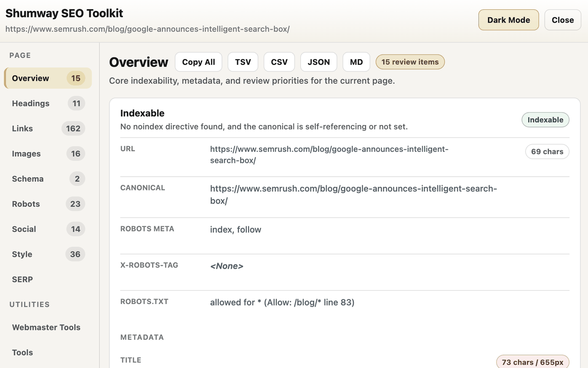This screenshot has height=368, width=588.
Task: Click the Links count badge 162
Action: 73,129
